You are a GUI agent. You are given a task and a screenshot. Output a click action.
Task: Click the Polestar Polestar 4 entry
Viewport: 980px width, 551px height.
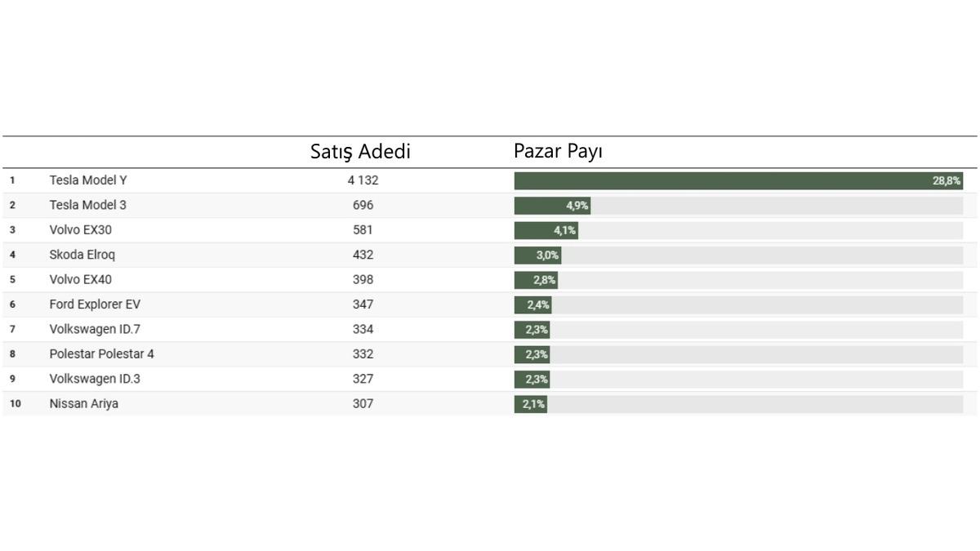pyautogui.click(x=101, y=354)
